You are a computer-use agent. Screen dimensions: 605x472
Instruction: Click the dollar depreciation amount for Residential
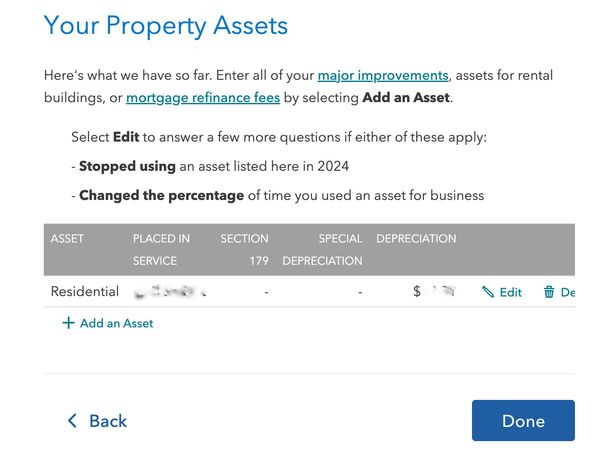click(434, 291)
